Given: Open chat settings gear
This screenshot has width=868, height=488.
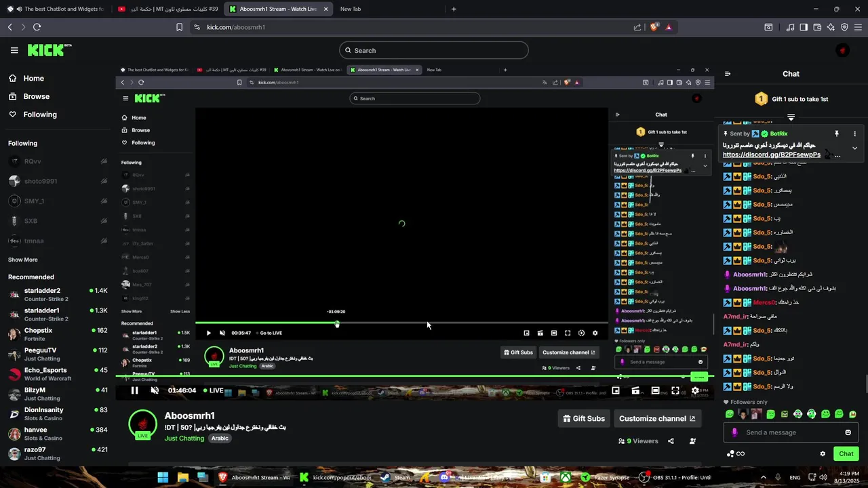Looking at the screenshot, I should click(823, 454).
